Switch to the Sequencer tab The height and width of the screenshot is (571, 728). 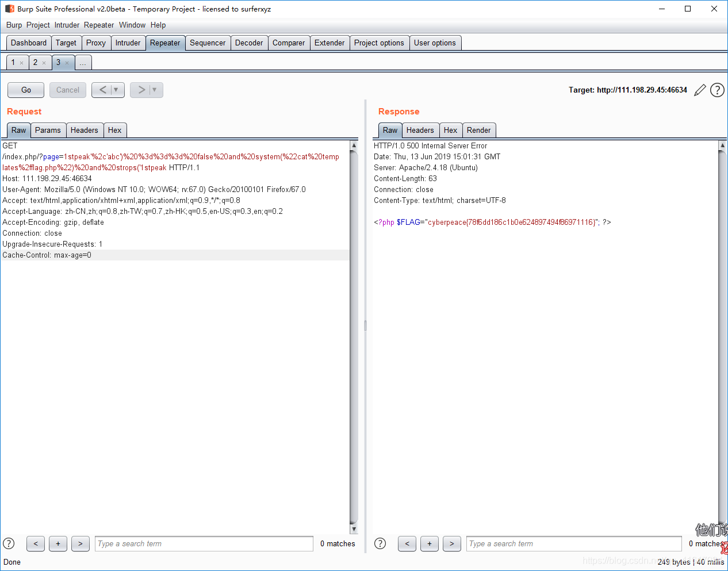point(208,43)
